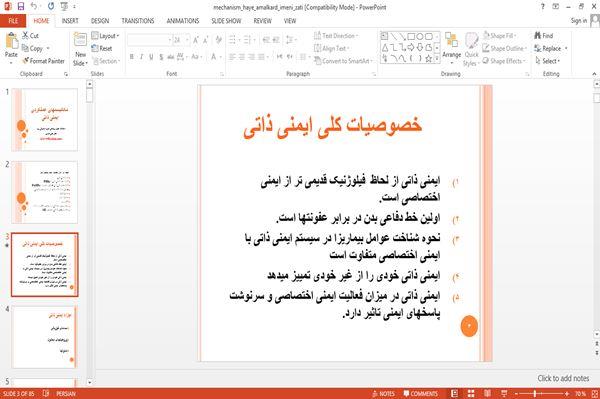Screen dimensions: 600x399
Task: Expand the shapes gallery More arrow
Action: point(437,59)
